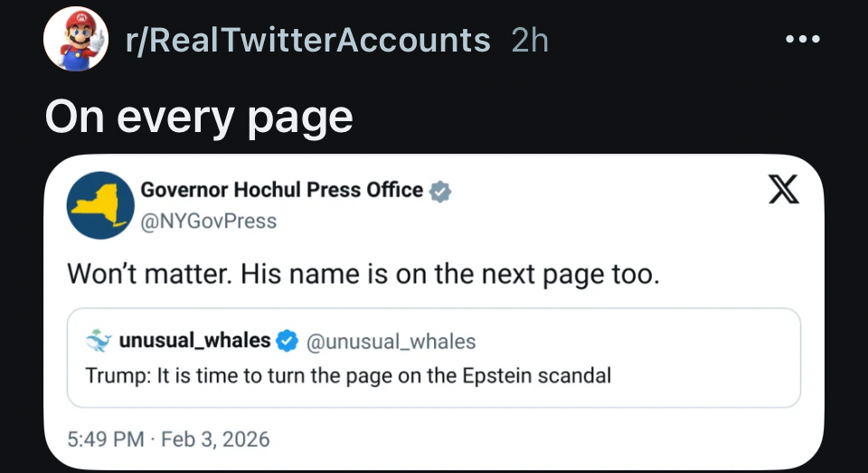
Task: Click the 2h post timestamp
Action: point(530,40)
